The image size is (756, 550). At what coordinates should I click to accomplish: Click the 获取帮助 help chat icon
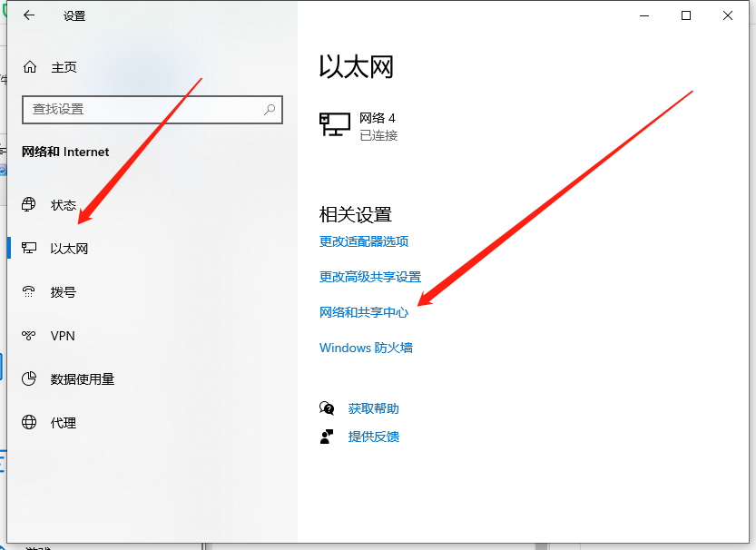pos(327,408)
